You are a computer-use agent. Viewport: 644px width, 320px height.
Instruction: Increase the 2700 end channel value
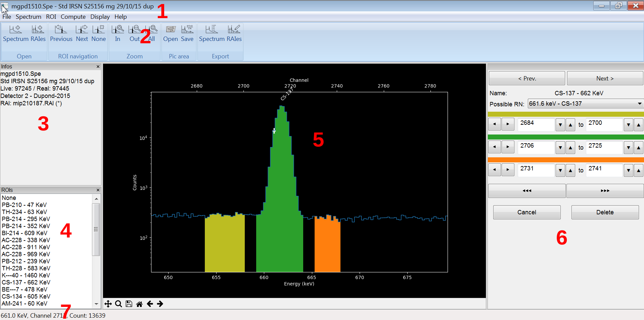click(x=638, y=124)
